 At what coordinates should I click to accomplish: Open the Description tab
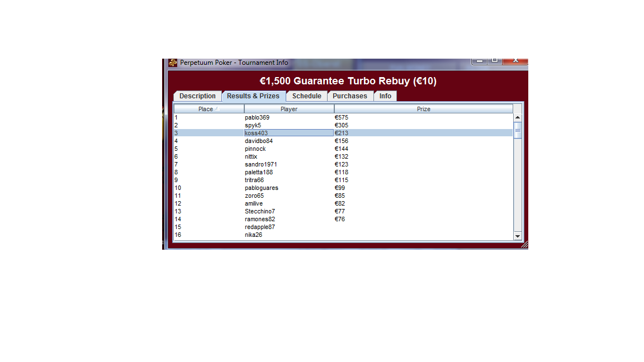click(x=197, y=96)
